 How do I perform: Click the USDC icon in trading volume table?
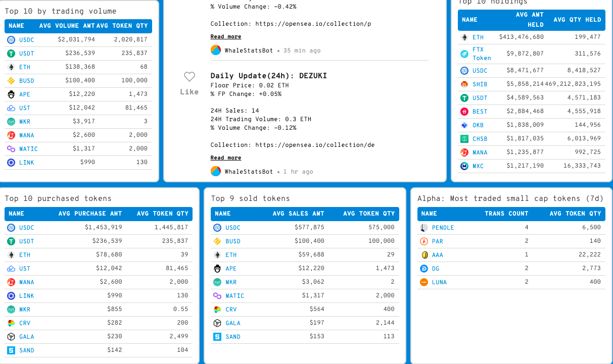tap(11, 40)
